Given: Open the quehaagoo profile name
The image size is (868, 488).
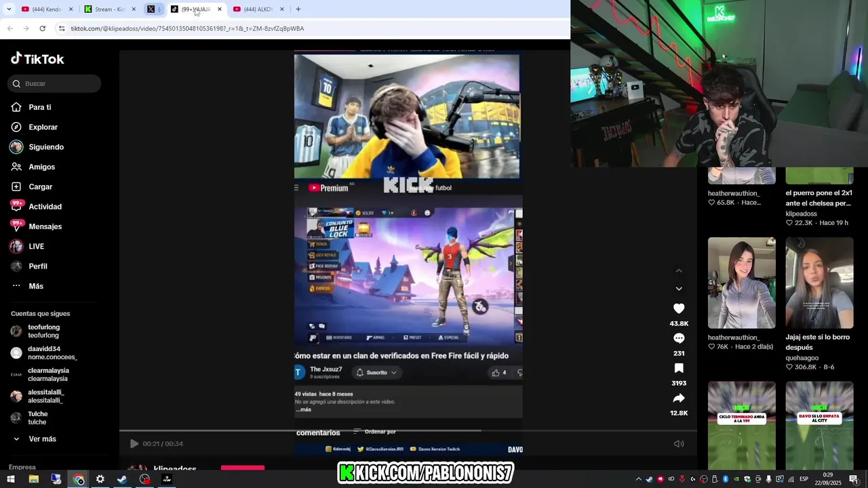Looking at the screenshot, I should tap(802, 358).
